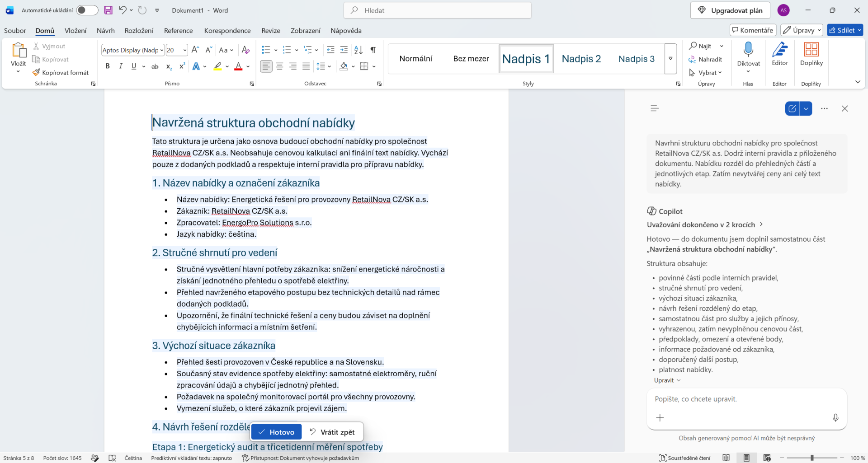
Task: Toggle Italic formatting
Action: click(x=121, y=66)
